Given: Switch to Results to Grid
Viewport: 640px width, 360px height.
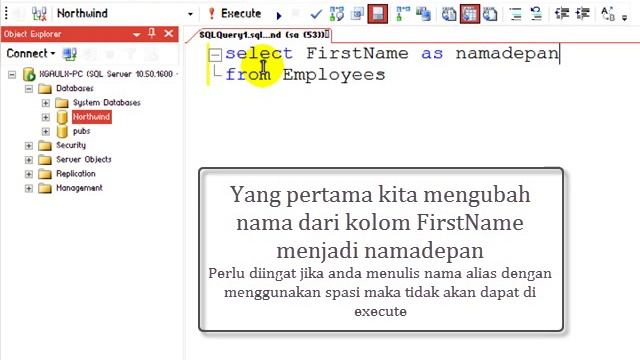Looking at the screenshot, I should 470,14.
